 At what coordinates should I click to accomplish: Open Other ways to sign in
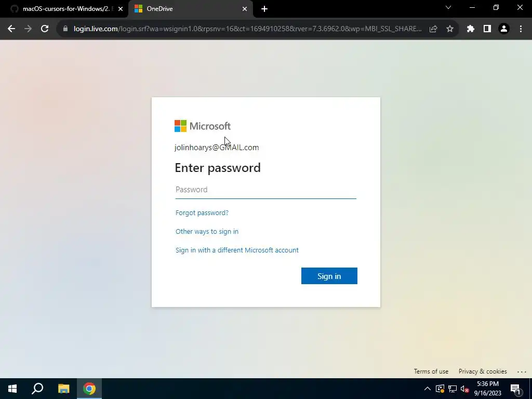coord(207,231)
